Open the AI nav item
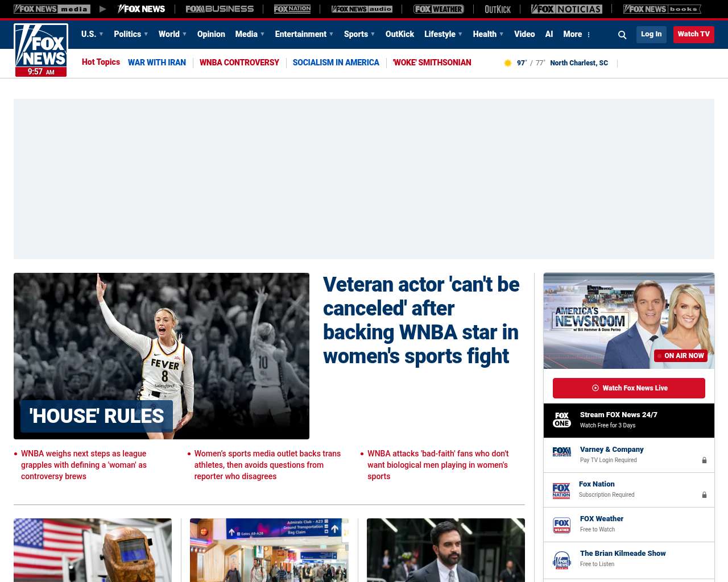This screenshot has width=728, height=582. (549, 34)
